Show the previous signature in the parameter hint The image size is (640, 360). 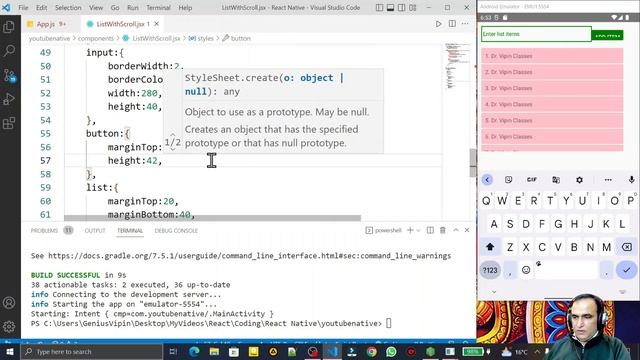click(x=173, y=135)
